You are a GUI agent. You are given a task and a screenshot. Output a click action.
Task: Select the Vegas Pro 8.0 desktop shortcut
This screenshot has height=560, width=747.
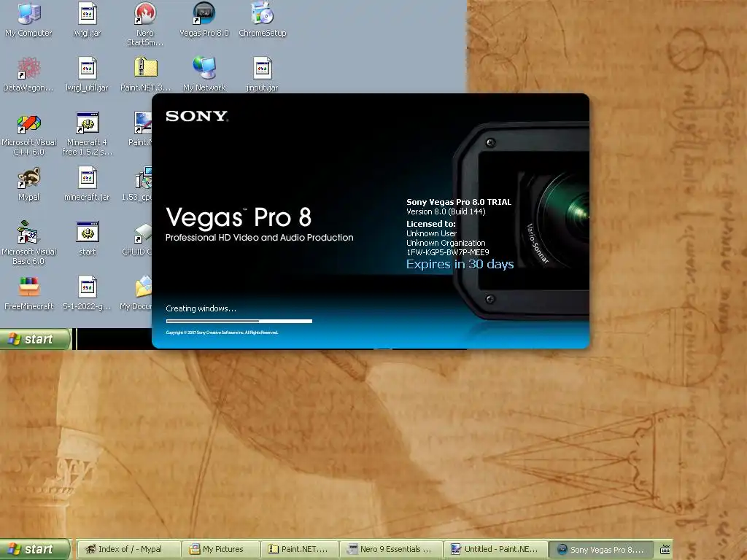click(204, 19)
